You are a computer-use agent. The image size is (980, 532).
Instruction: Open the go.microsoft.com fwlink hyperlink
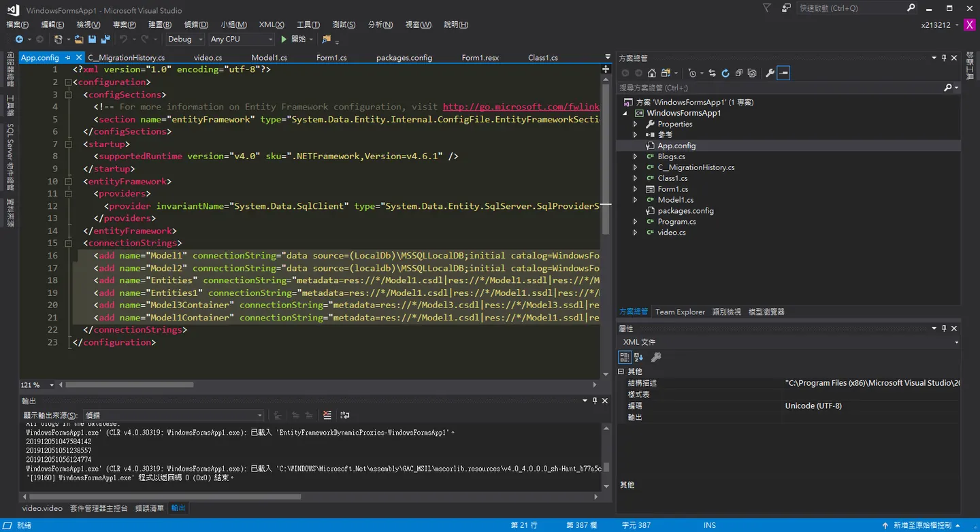pos(521,107)
